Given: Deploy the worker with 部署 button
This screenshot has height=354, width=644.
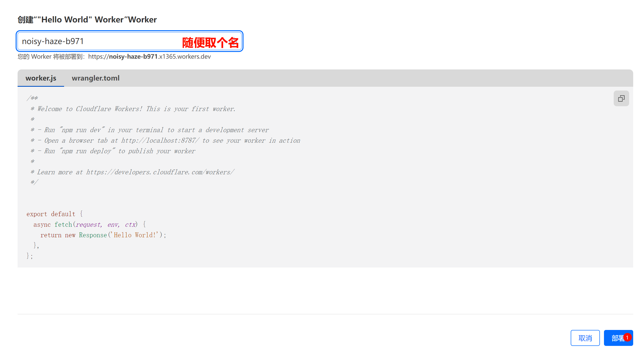Looking at the screenshot, I should [x=618, y=338].
